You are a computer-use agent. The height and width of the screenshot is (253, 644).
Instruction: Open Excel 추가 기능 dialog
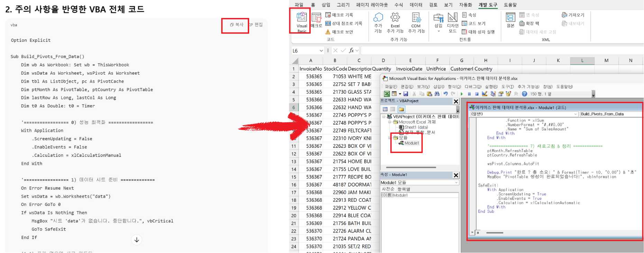click(x=395, y=23)
